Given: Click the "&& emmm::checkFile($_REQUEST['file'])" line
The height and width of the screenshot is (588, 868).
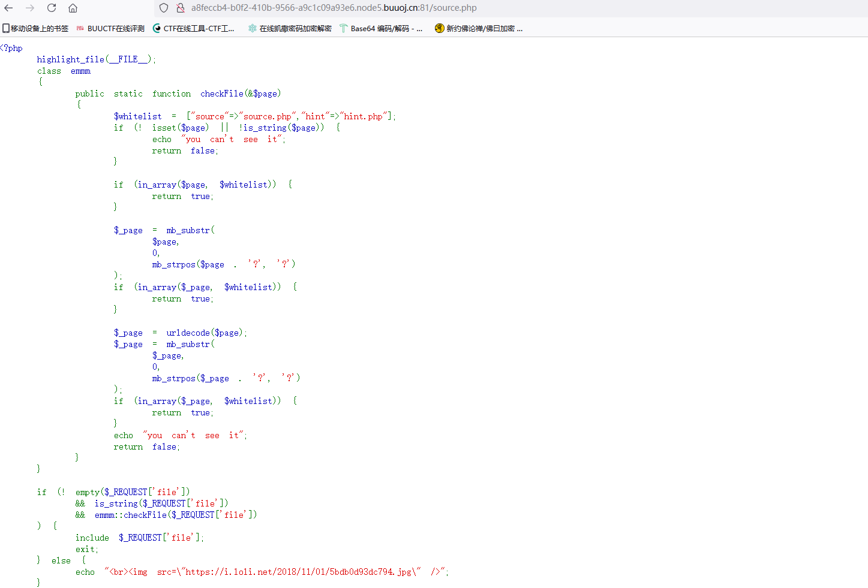Looking at the screenshot, I should [166, 515].
